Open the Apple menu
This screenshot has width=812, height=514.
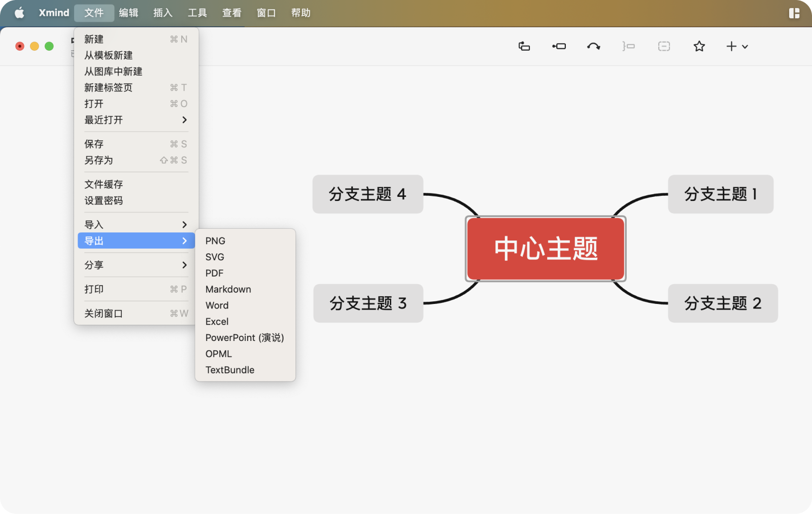[x=19, y=13]
